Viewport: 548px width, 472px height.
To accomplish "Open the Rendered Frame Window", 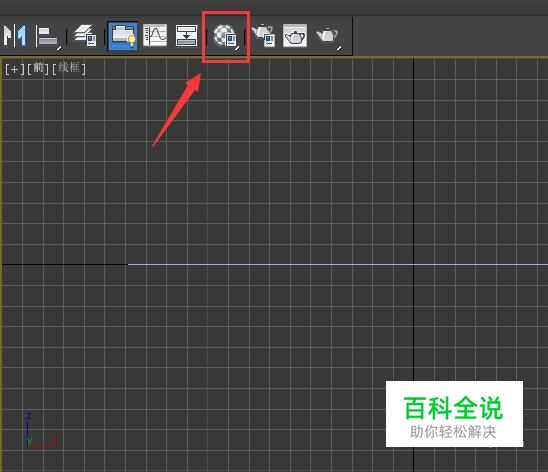I will point(295,35).
